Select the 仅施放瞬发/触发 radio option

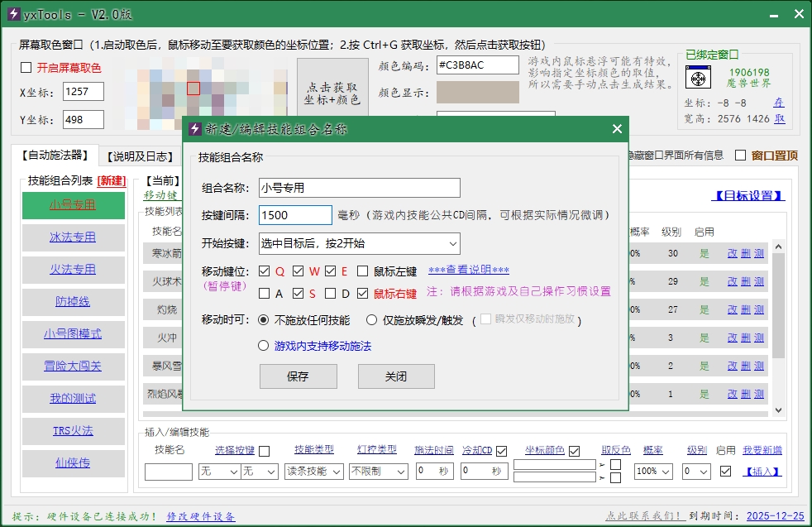tap(372, 320)
